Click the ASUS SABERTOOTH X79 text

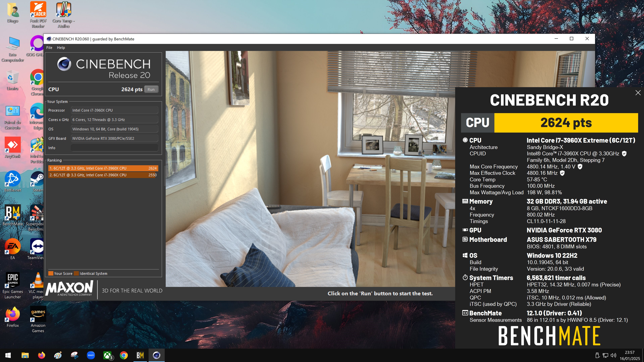point(561,240)
